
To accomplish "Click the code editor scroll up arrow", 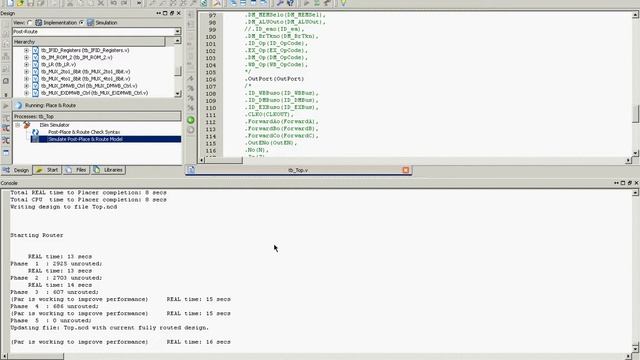I will pos(636,15).
